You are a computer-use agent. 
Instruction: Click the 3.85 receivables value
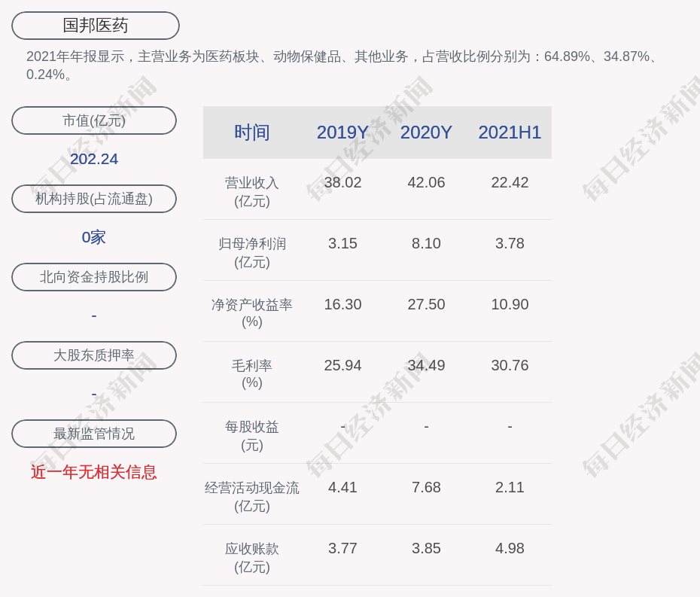(426, 548)
